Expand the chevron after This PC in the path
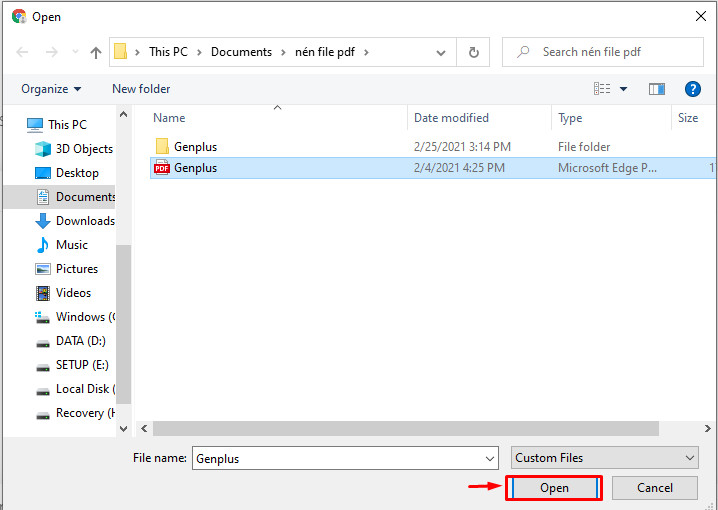This screenshot has height=510, width=718. tap(199, 52)
